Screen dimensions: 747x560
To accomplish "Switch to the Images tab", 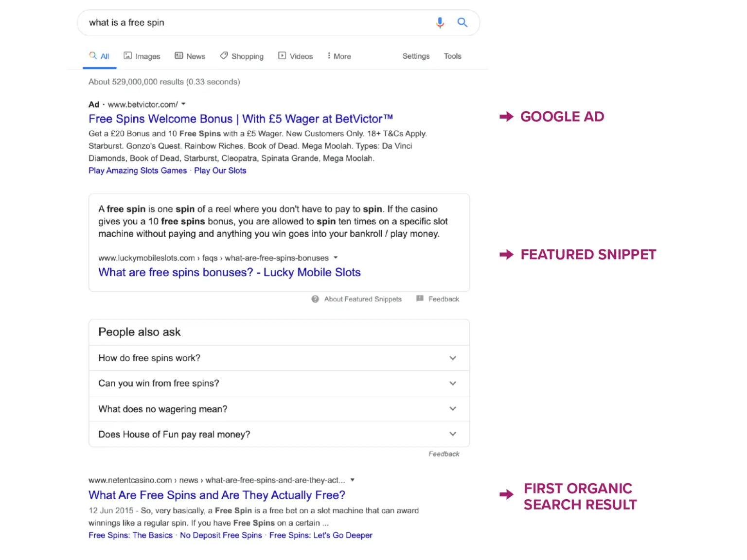I will pos(142,56).
